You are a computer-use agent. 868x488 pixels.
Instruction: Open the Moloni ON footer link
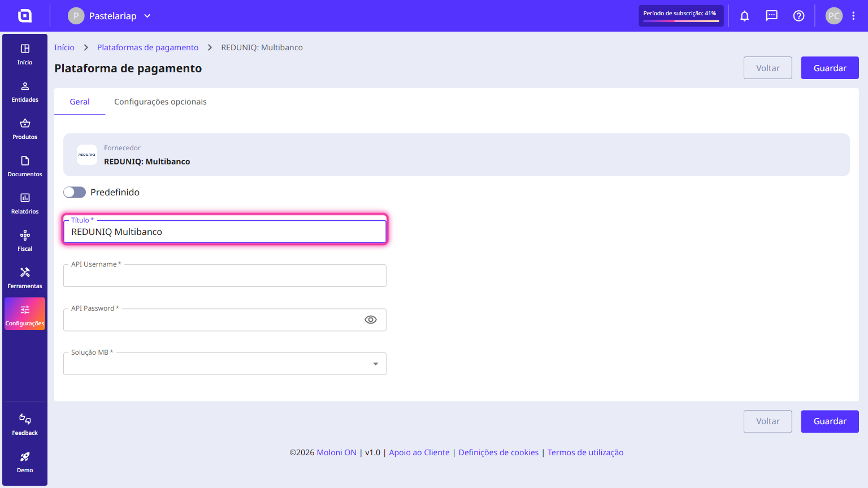pos(337,452)
